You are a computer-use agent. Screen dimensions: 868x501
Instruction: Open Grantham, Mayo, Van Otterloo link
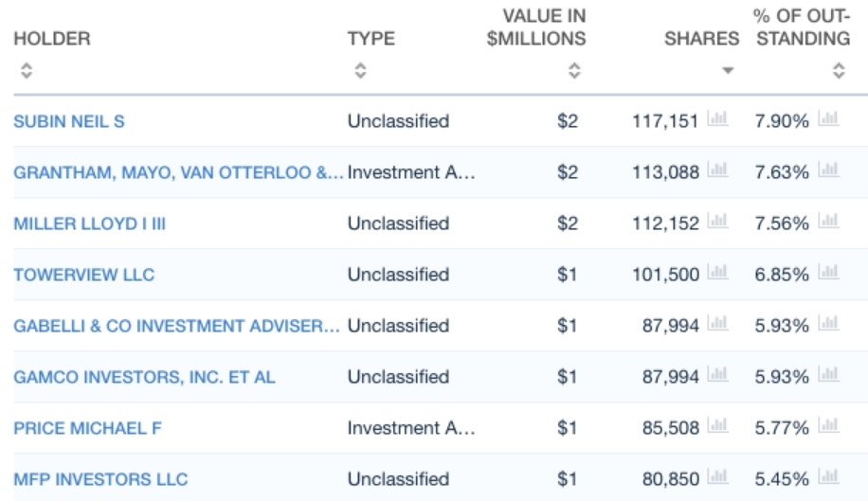tap(178, 172)
